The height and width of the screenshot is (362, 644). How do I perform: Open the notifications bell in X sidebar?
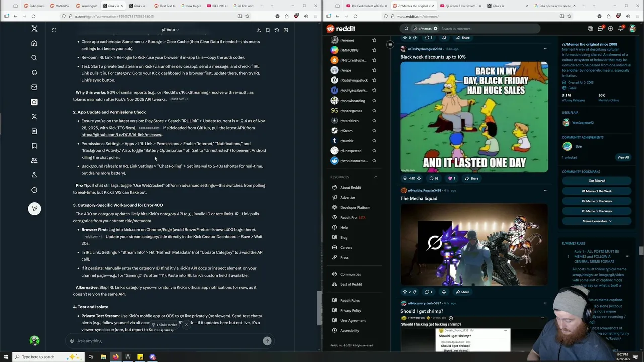click(x=34, y=72)
